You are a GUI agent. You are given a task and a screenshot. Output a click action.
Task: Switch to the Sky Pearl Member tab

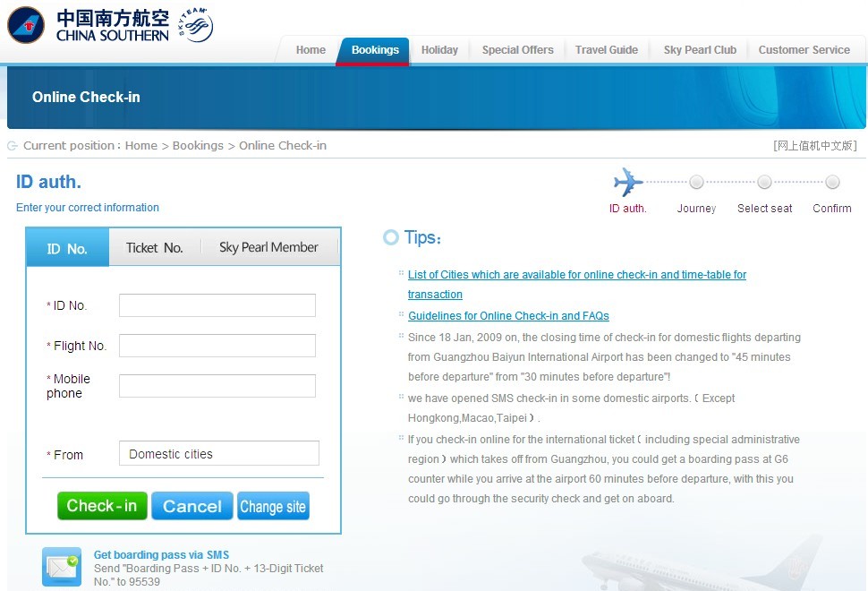tap(268, 248)
